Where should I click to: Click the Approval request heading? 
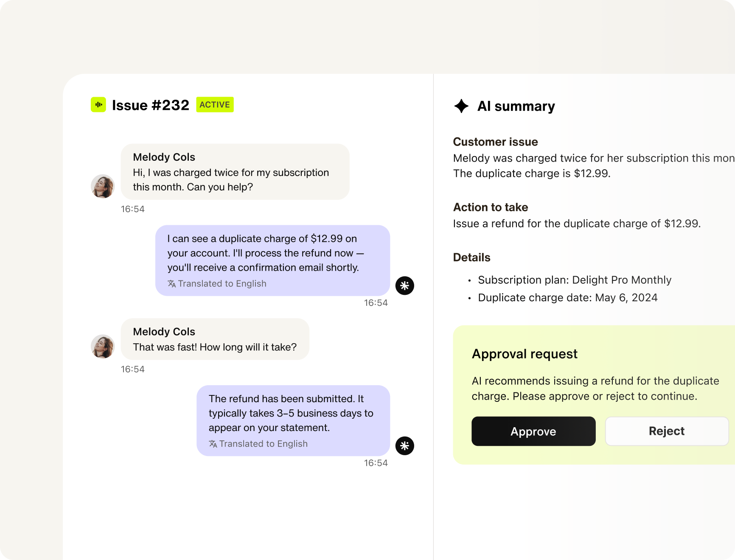[x=525, y=354]
